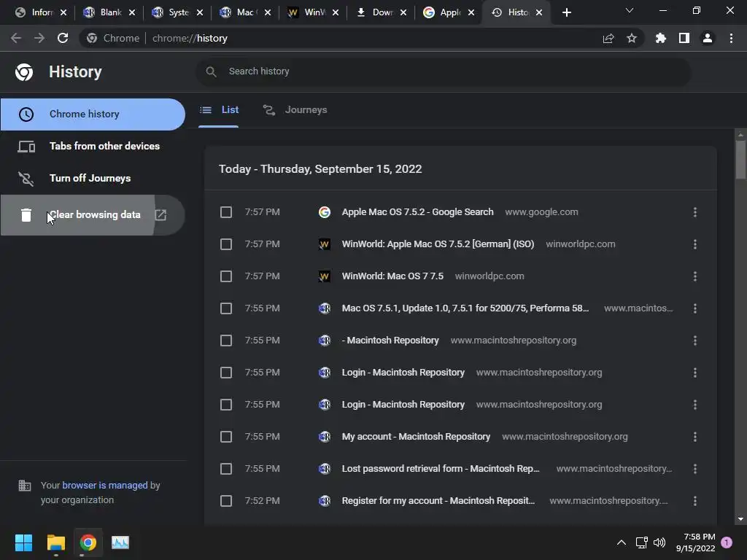Toggle the Chrome side panel icon
747x560 pixels.
pos(684,38)
